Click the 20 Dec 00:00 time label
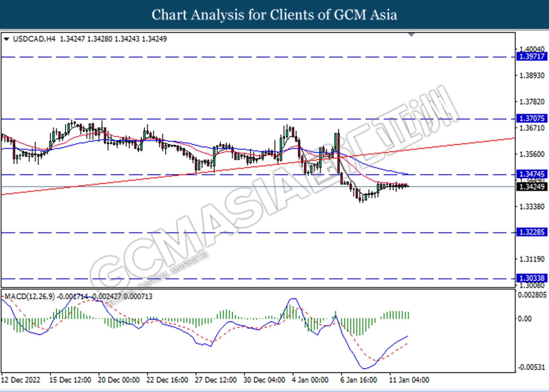549x392 pixels. (x=119, y=380)
